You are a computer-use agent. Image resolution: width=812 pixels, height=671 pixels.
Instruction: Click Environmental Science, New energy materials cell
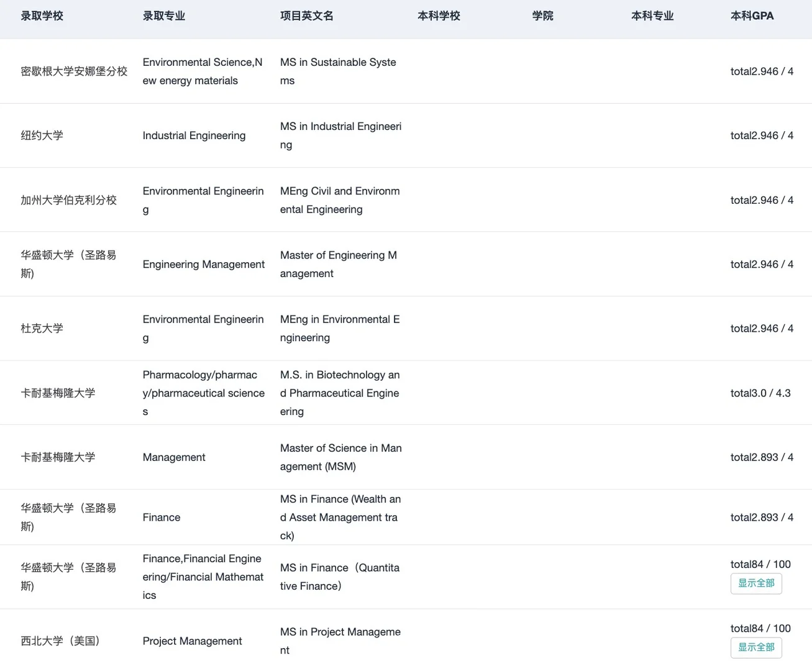click(203, 71)
